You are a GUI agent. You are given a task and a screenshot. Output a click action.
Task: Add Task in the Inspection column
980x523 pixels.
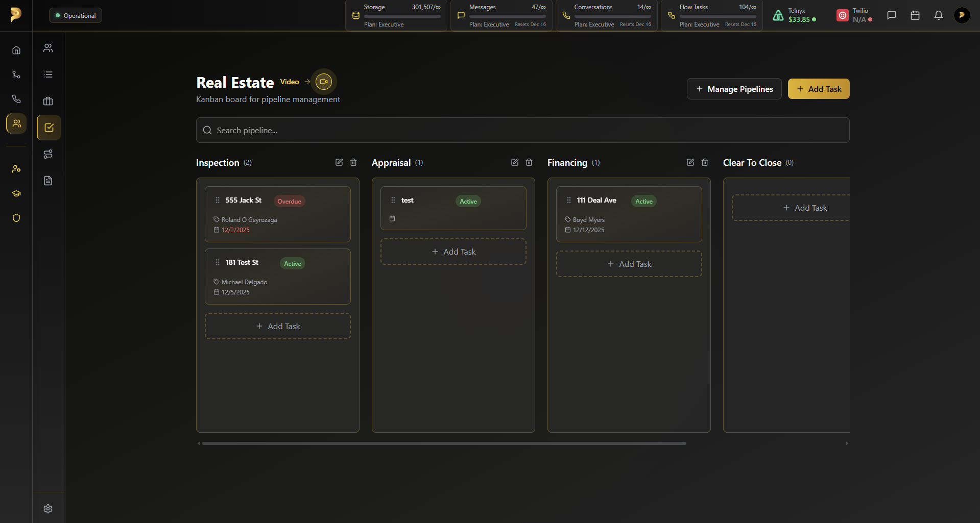pos(278,326)
